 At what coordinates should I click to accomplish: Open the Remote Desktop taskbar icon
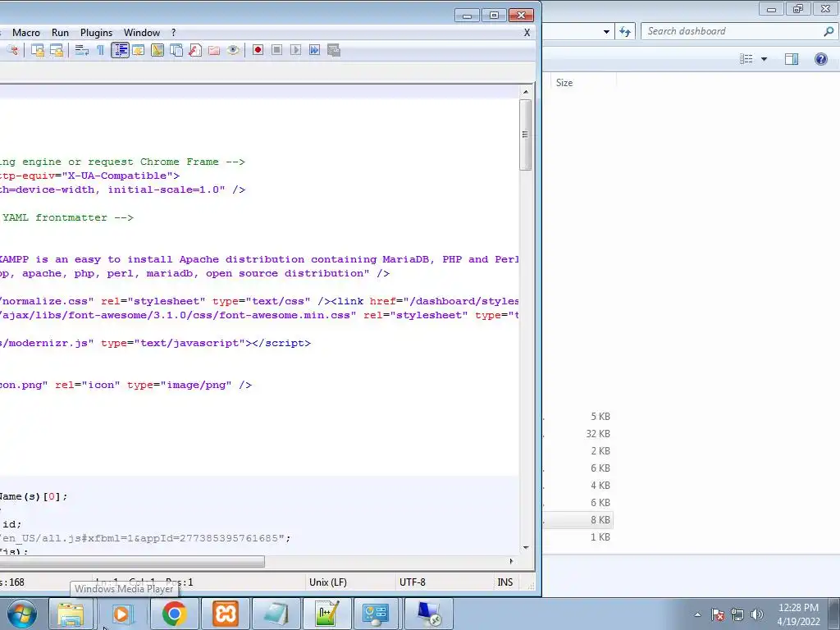428,614
